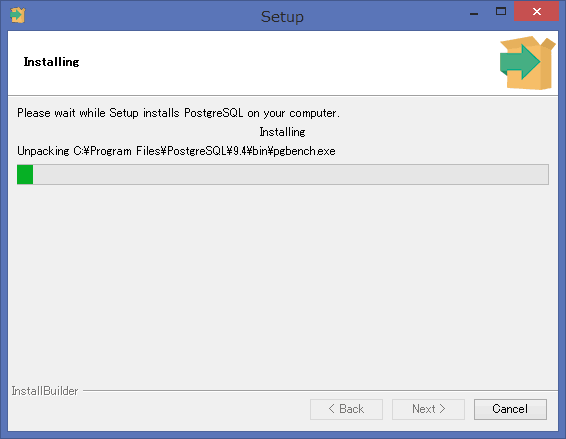Maximize the Setup window
Screen dimensions: 566x439
501,12
